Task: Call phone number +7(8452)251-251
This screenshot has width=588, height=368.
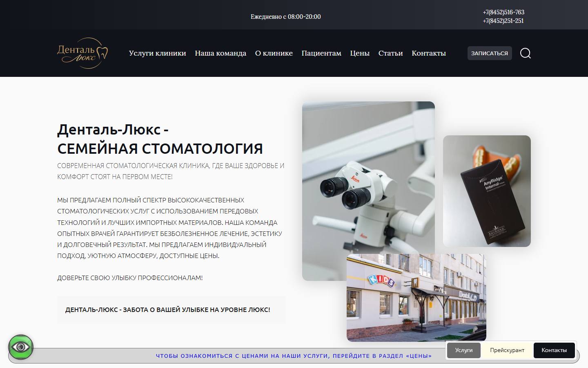Action: pos(503,21)
